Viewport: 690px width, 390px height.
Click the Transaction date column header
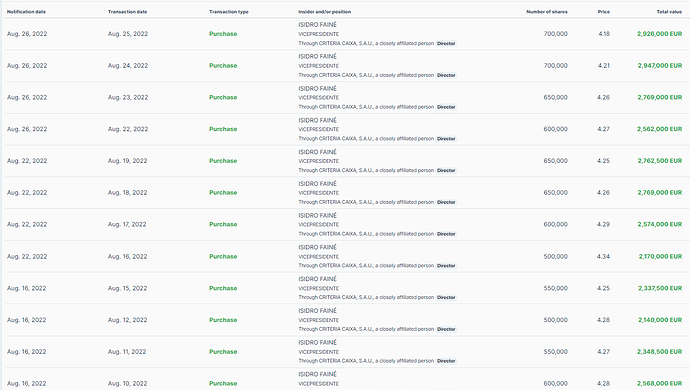[128, 12]
